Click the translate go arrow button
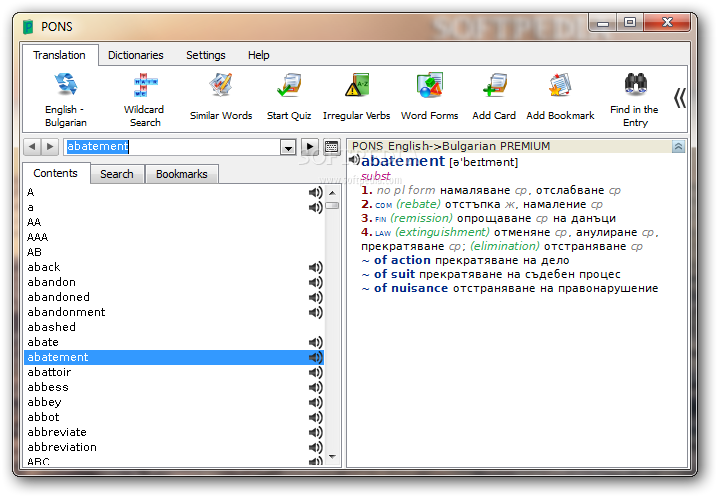Viewport: 718px width, 497px height. pyautogui.click(x=310, y=147)
